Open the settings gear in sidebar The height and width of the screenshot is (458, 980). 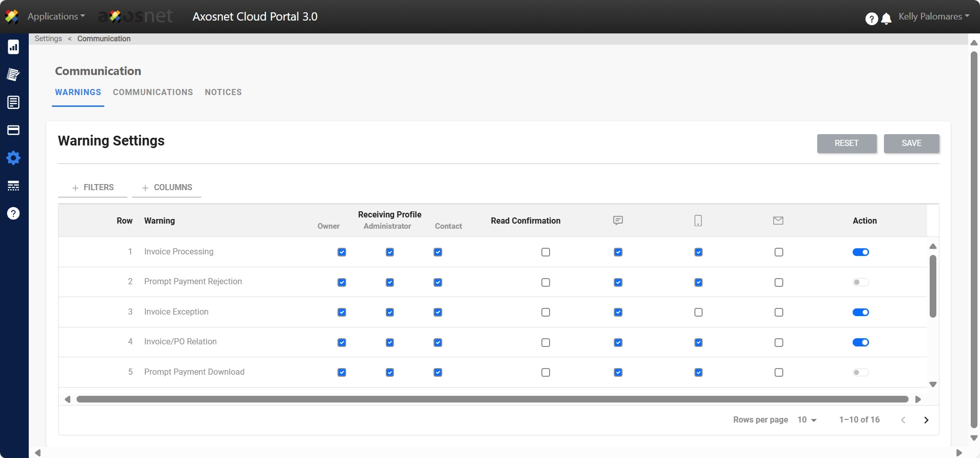click(13, 158)
